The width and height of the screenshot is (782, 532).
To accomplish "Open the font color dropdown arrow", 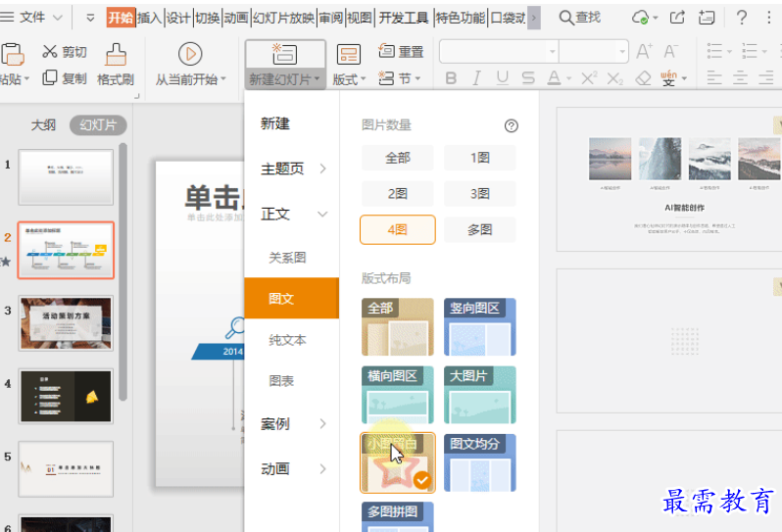I will tap(569, 78).
